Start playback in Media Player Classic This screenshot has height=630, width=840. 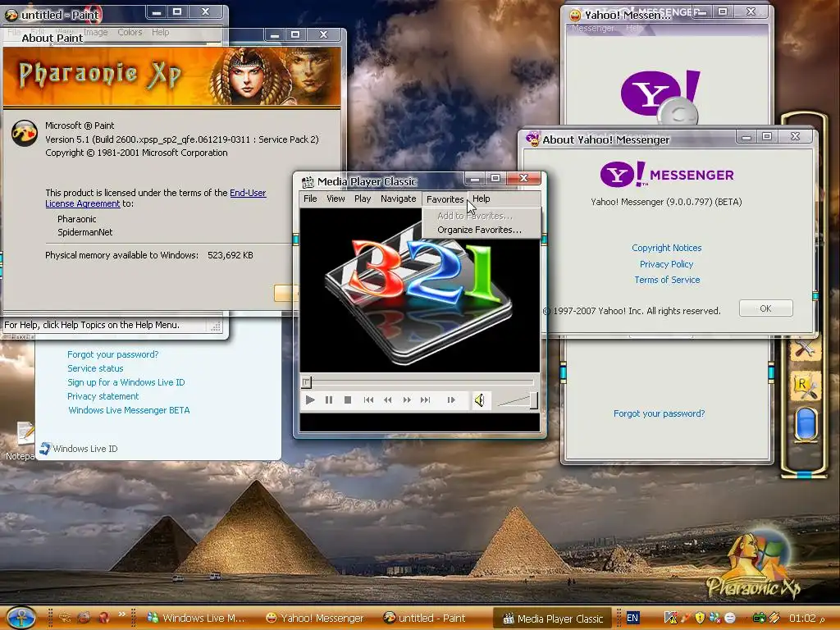coord(309,399)
